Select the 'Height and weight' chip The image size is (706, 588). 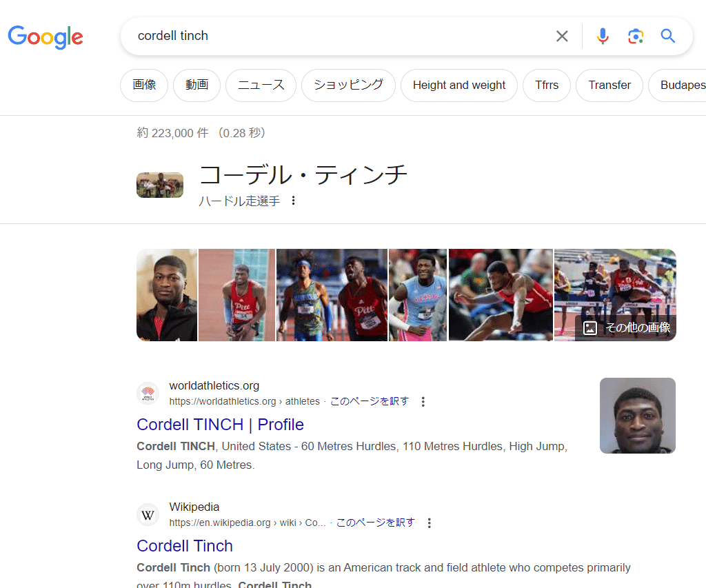point(459,85)
